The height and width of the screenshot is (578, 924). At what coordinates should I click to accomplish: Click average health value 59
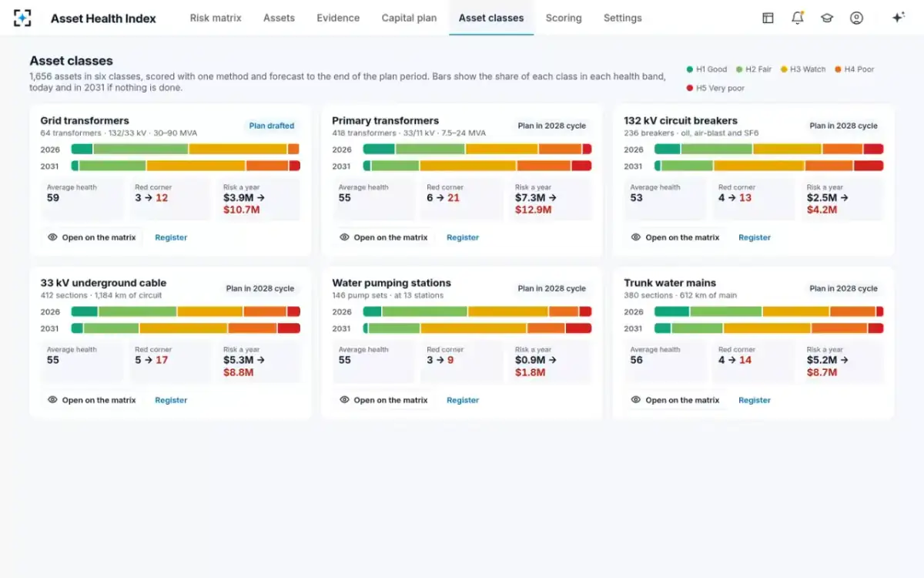(53, 198)
